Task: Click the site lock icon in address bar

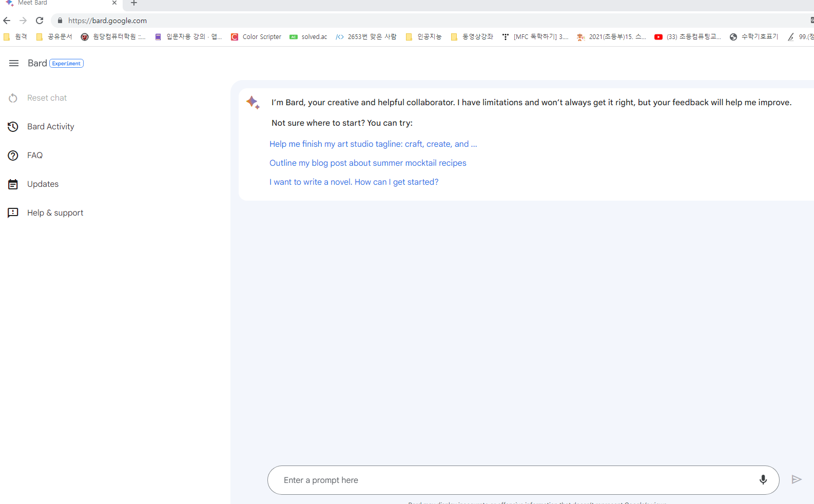Action: coord(60,21)
